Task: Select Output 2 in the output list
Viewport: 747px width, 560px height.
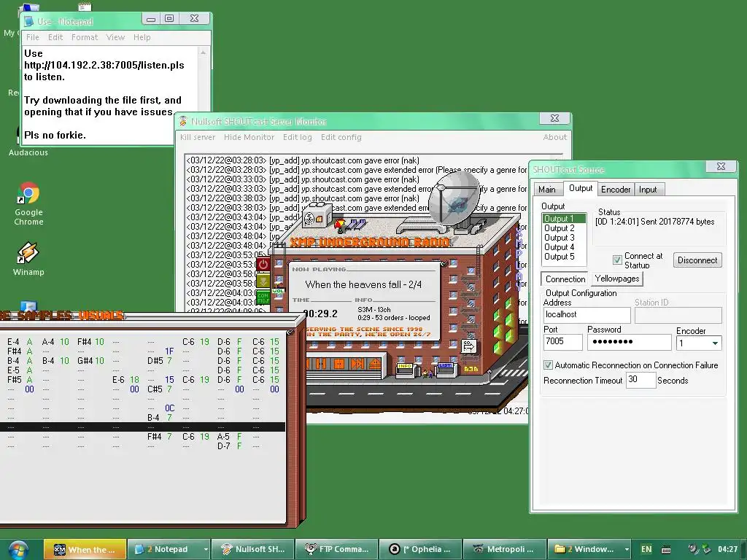Action: click(x=564, y=228)
